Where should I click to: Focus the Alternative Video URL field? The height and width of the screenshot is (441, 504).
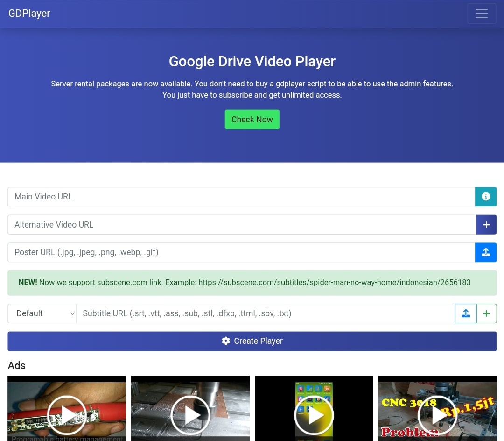(x=241, y=225)
